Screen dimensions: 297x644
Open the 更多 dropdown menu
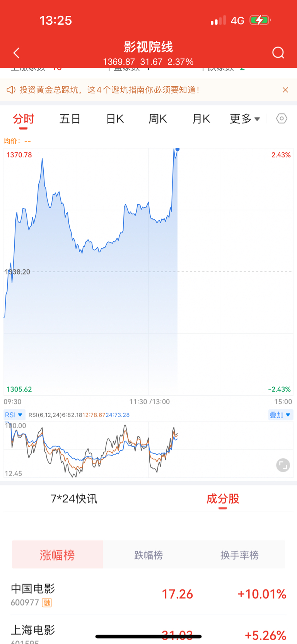pyautogui.click(x=245, y=119)
